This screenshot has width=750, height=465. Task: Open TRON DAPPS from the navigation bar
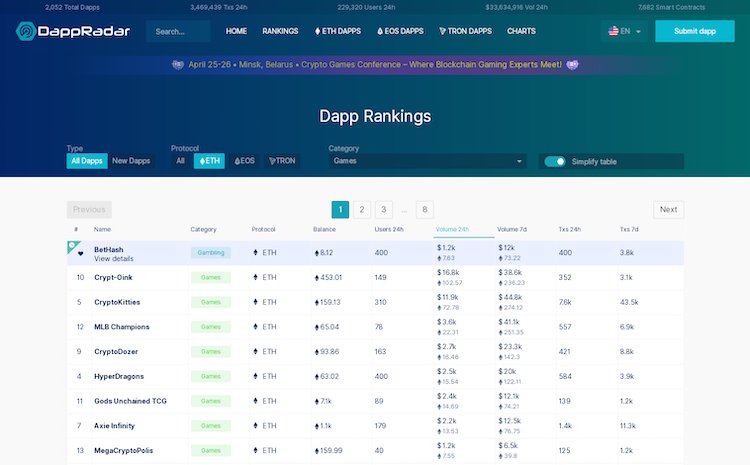pyautogui.click(x=466, y=31)
